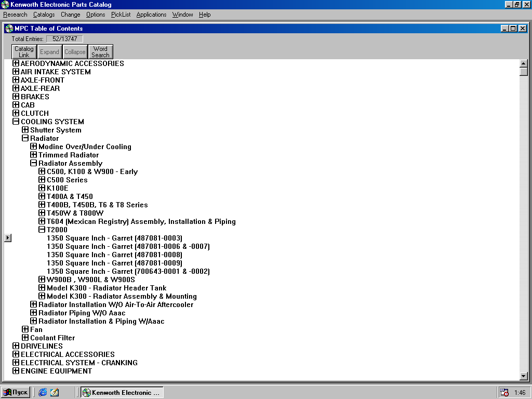Open the Catalogs menu

tap(44, 15)
